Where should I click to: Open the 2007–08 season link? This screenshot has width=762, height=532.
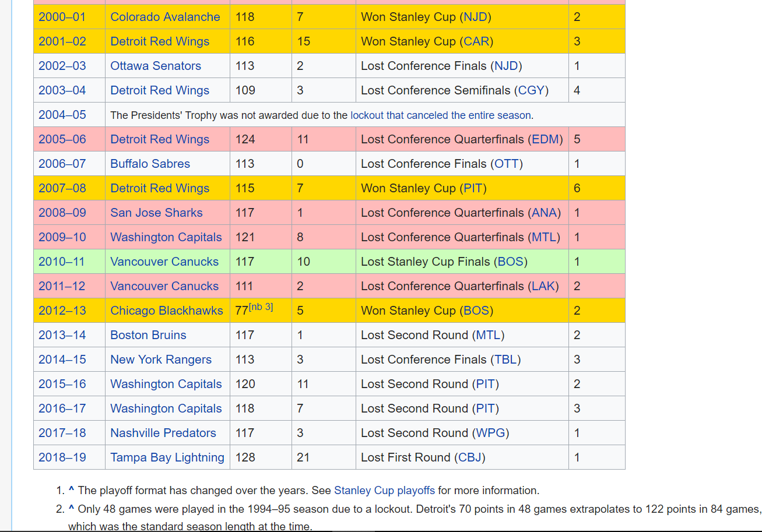click(x=62, y=188)
